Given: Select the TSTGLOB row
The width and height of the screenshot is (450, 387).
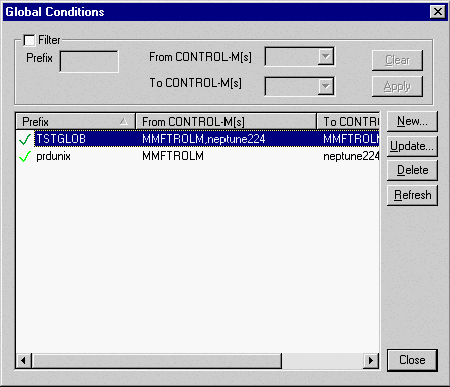Looking at the screenshot, I should tap(198, 139).
